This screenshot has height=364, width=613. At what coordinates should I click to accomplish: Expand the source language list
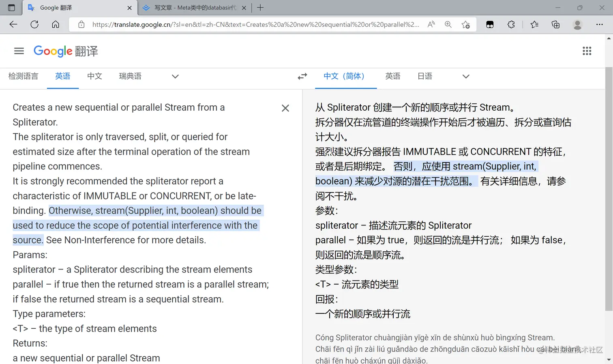175,76
